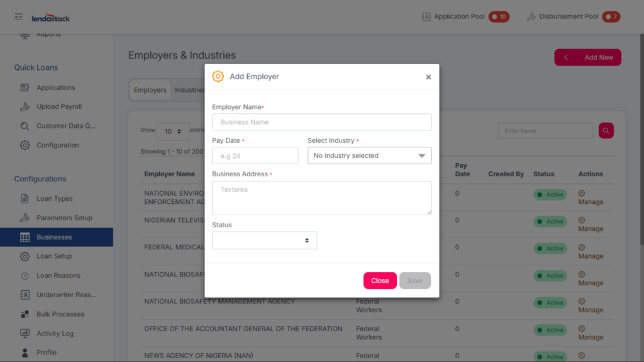
Task: Open the Status dropdown in dialog
Action: [x=264, y=240]
